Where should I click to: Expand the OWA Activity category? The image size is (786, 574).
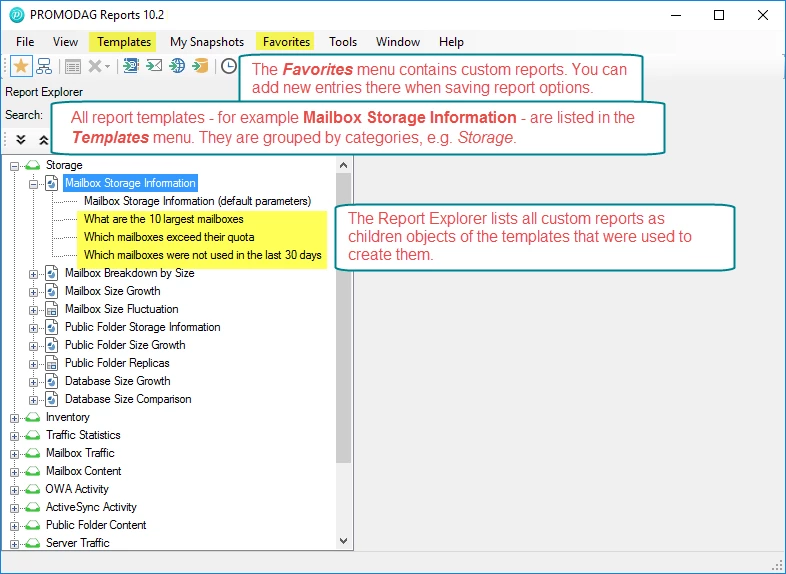pyautogui.click(x=15, y=490)
